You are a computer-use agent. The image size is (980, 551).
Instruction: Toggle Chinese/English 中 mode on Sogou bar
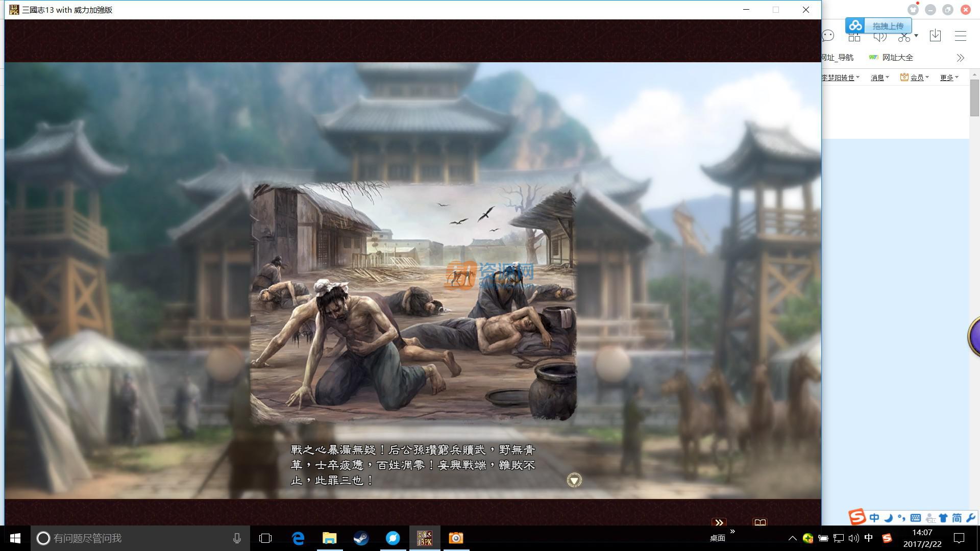point(874,518)
